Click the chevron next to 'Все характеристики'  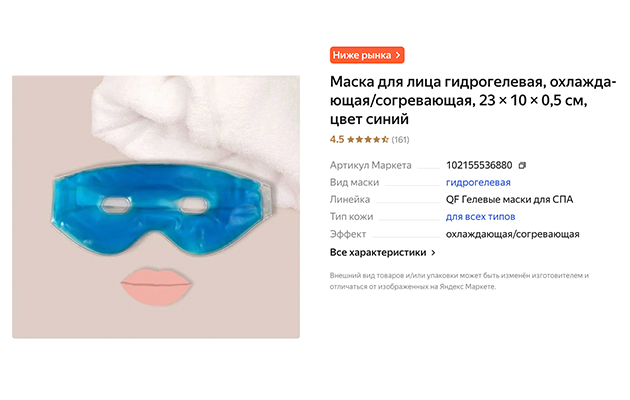pyautogui.click(x=433, y=253)
